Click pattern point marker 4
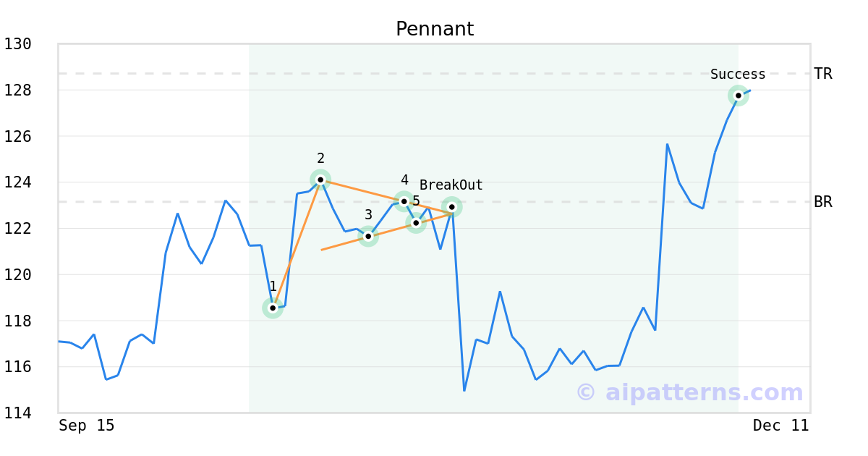 click(x=404, y=201)
